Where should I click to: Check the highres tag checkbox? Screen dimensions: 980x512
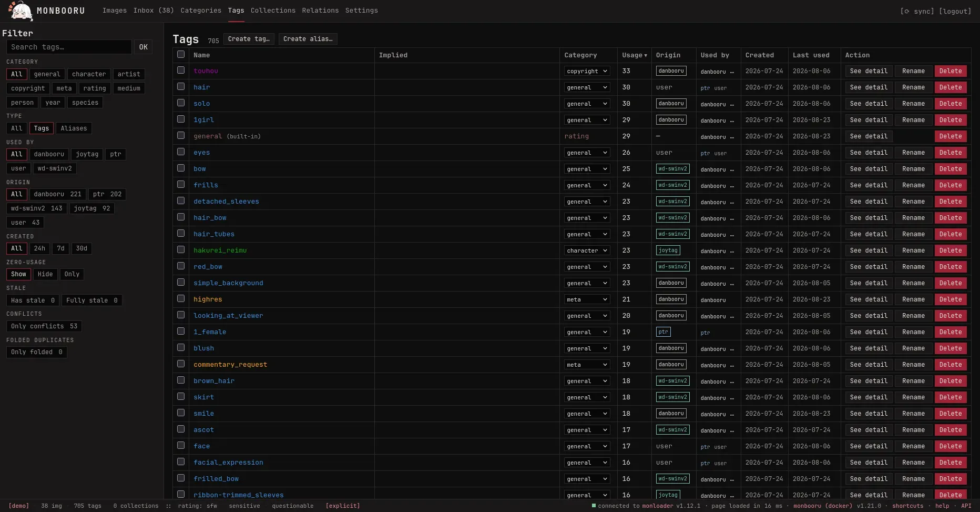[x=181, y=298]
